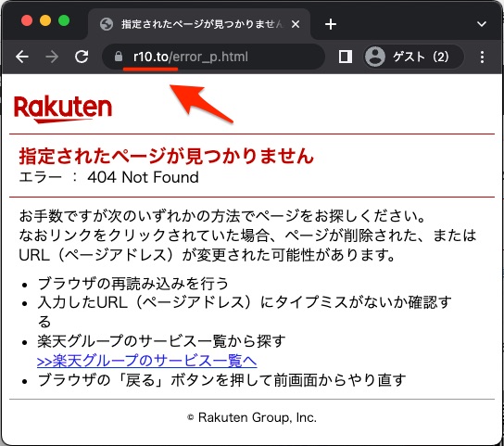The image size is (504, 446).
Task: Click the ゲスト (2) profile button
Action: (x=414, y=57)
